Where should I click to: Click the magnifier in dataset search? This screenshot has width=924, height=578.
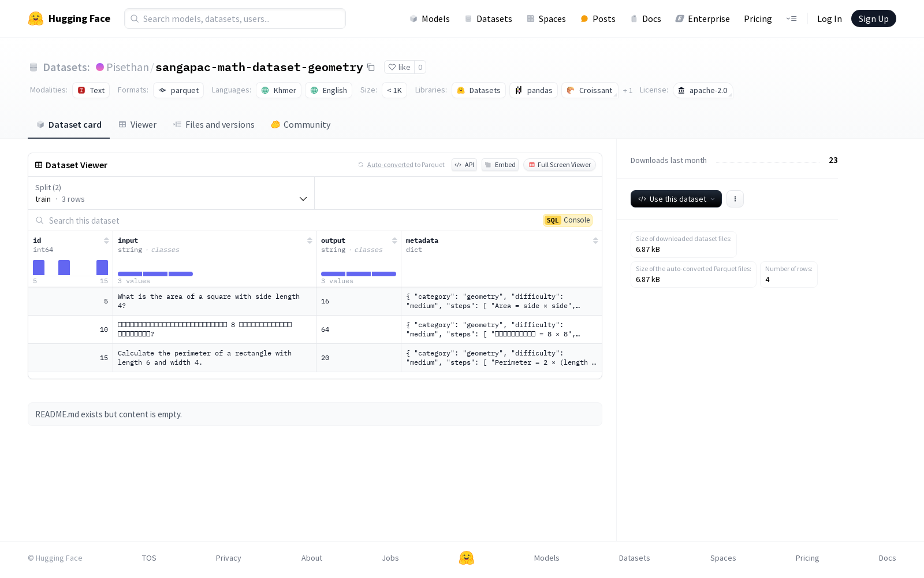[40, 220]
